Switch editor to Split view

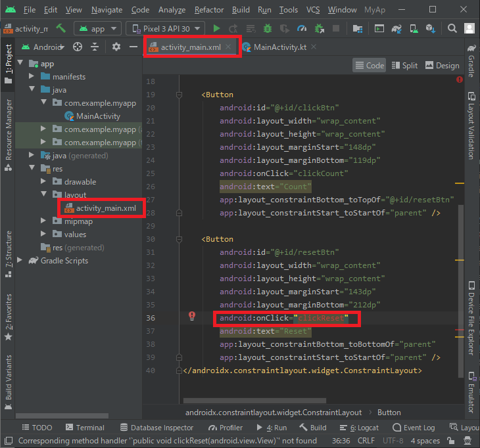pos(404,66)
